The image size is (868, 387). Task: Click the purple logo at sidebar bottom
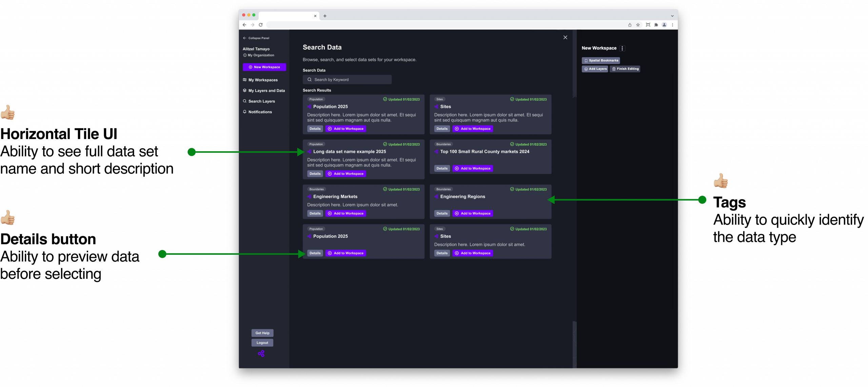261,354
